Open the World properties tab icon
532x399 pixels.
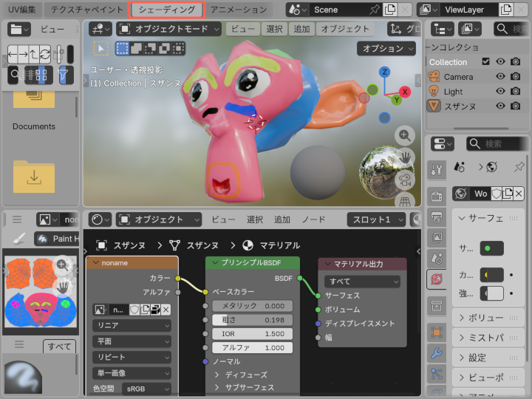pos(437,279)
